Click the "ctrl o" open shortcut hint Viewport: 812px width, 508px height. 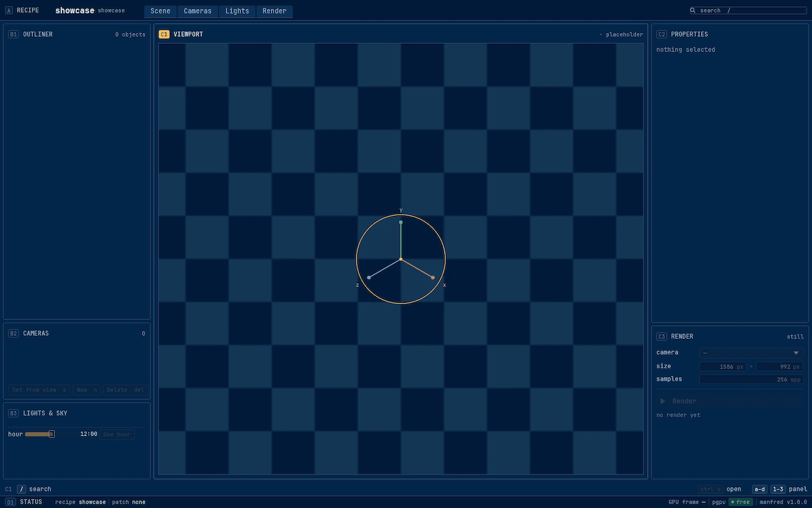710,490
